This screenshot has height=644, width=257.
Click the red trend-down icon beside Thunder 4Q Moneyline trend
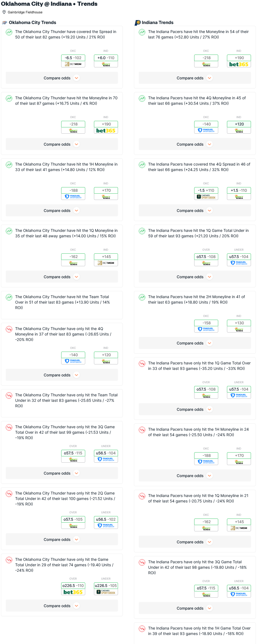pyautogui.click(x=9, y=329)
